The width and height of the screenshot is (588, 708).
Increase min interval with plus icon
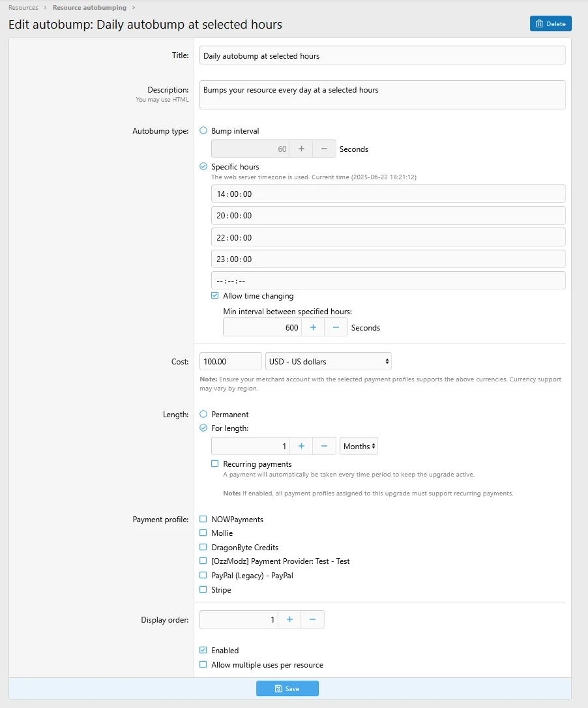click(x=313, y=327)
